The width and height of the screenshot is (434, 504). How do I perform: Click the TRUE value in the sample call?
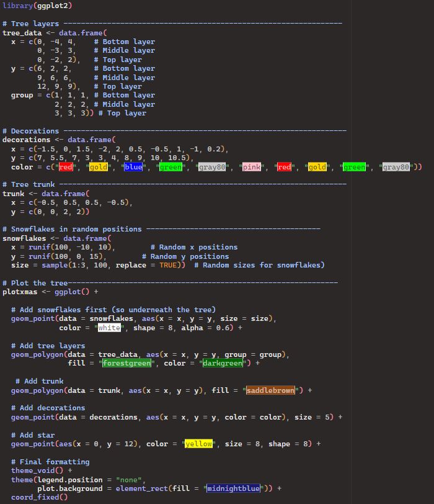[x=168, y=265]
